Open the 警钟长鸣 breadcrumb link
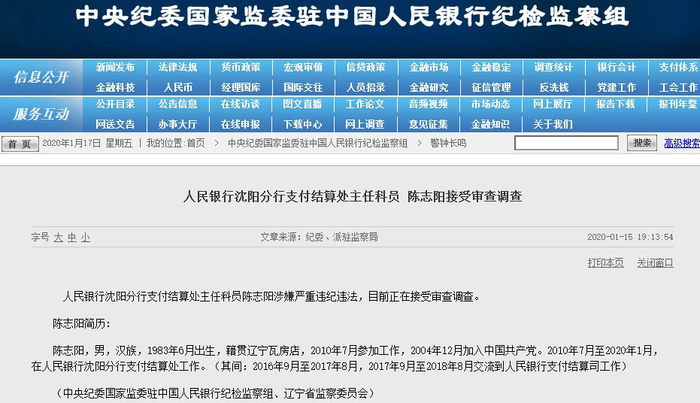Screen dimensions: 700x403 pos(448,143)
